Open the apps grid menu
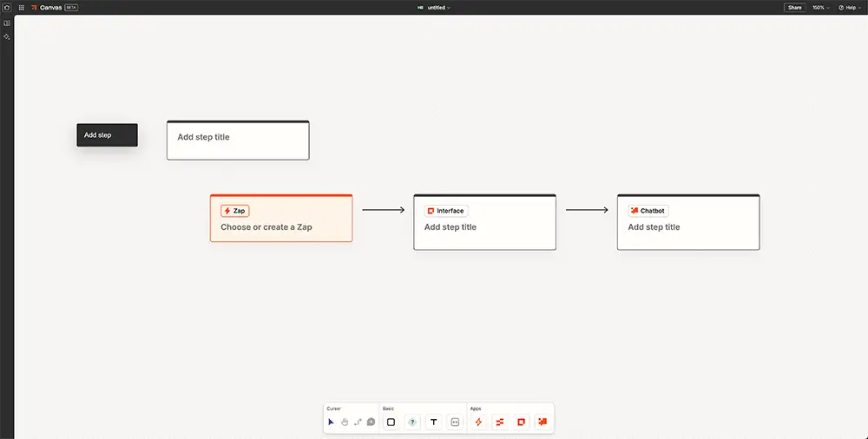868x439 pixels. (x=22, y=7)
